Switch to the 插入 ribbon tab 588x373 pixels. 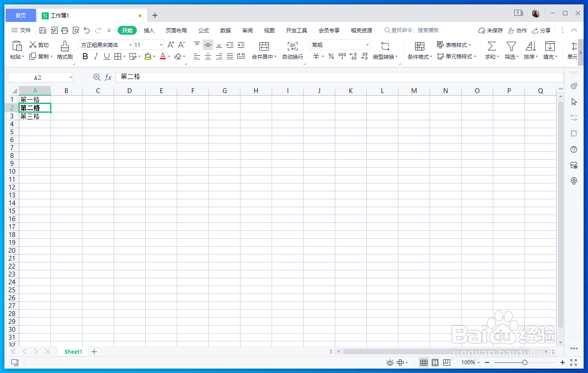tap(149, 30)
